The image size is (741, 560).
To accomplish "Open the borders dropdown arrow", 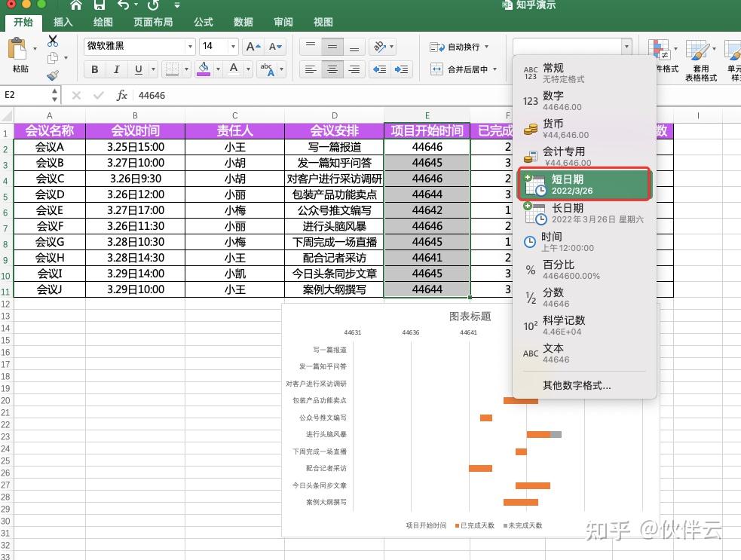I will tap(186, 69).
